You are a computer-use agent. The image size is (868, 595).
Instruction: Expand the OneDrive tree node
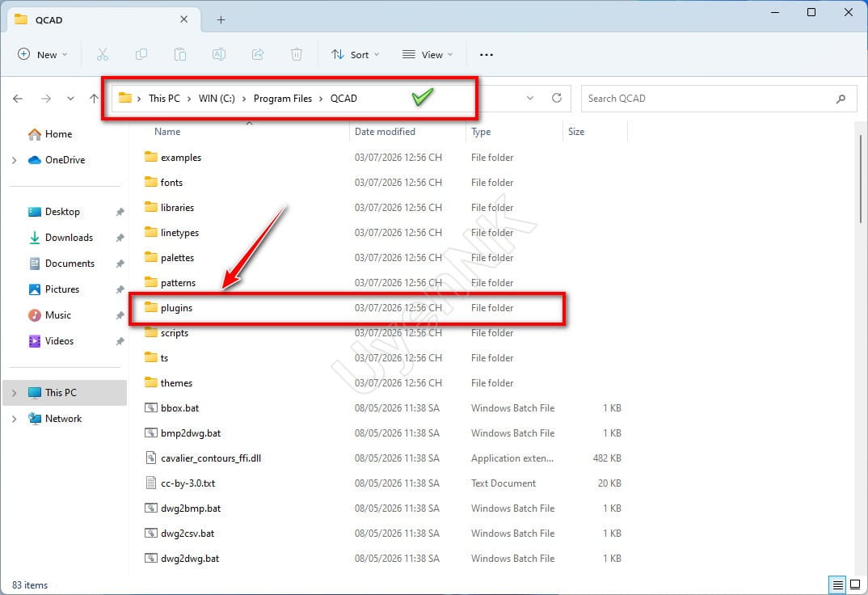click(x=14, y=160)
